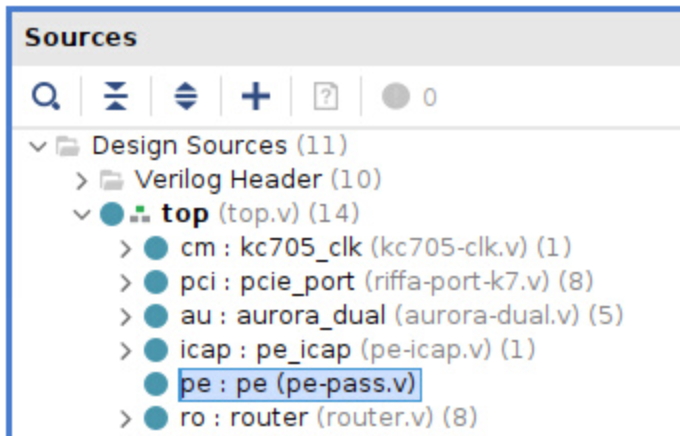Click the grey alert circle showing 0

click(x=396, y=96)
